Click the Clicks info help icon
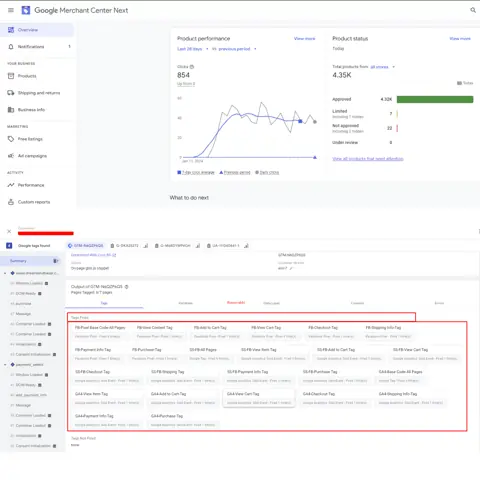The height and width of the screenshot is (480, 480). 192,67
